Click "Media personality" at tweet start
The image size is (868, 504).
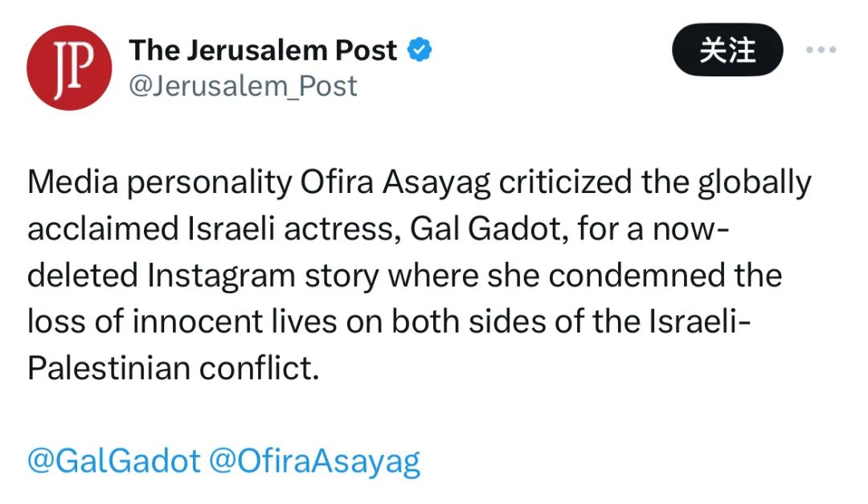159,183
